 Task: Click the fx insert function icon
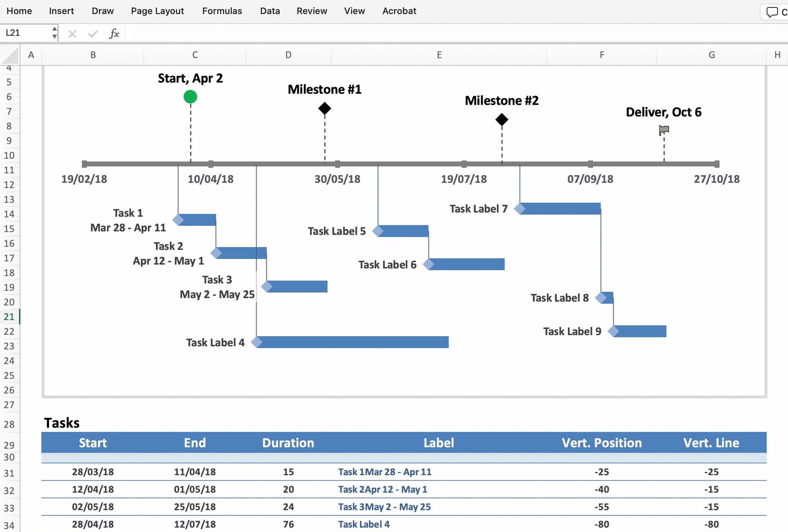[x=114, y=33]
